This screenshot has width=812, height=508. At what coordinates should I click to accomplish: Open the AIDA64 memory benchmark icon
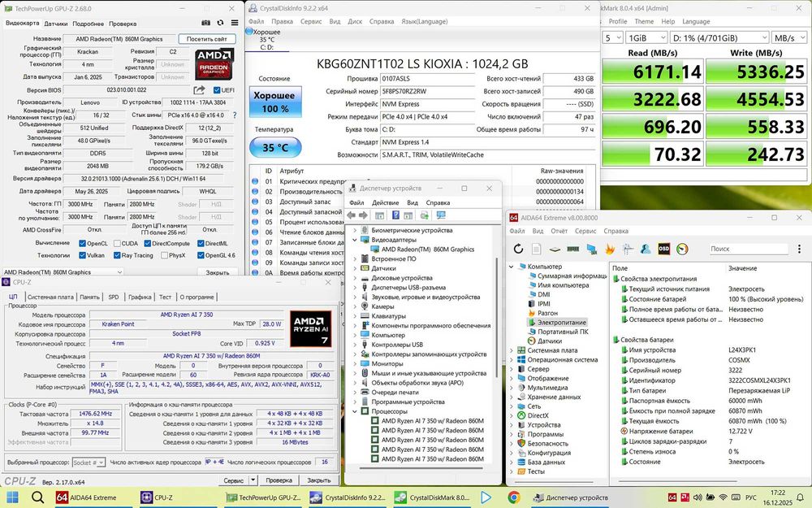point(572,249)
